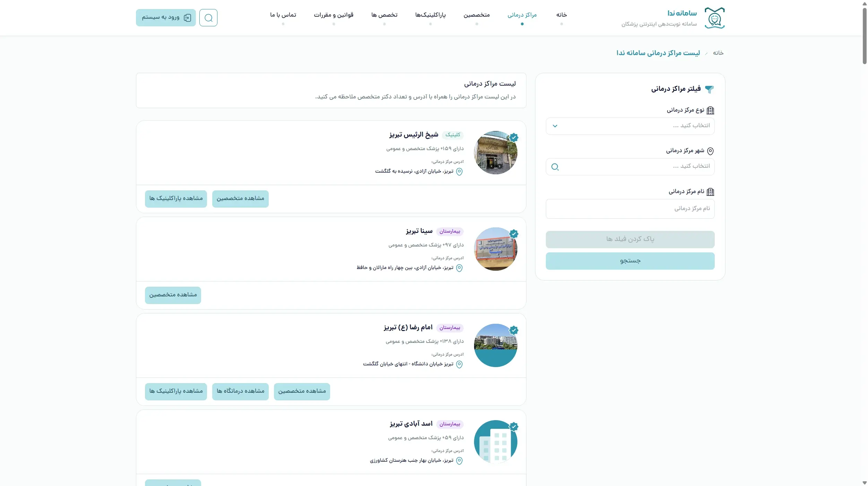Click بیمارستان tag on اسد آبادی تبریز
The image size is (868, 486).
click(450, 424)
